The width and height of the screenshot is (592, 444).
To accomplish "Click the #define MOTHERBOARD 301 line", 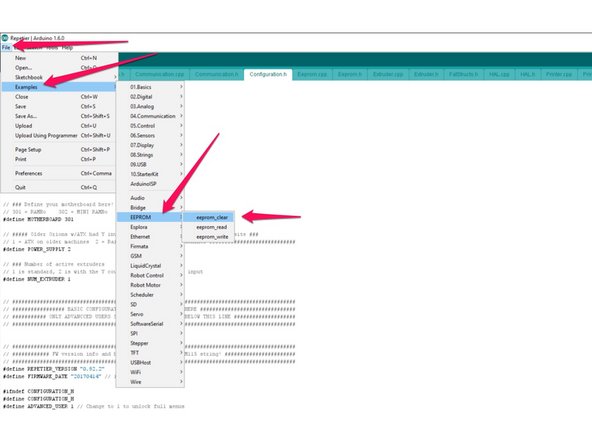I will 39,219.
